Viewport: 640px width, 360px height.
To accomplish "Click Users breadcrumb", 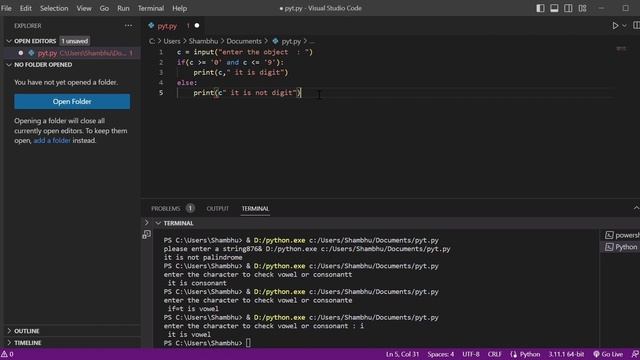I will coord(172,41).
